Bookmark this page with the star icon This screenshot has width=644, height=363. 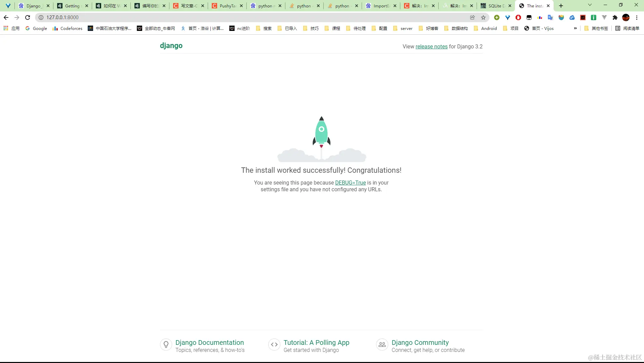(x=483, y=17)
